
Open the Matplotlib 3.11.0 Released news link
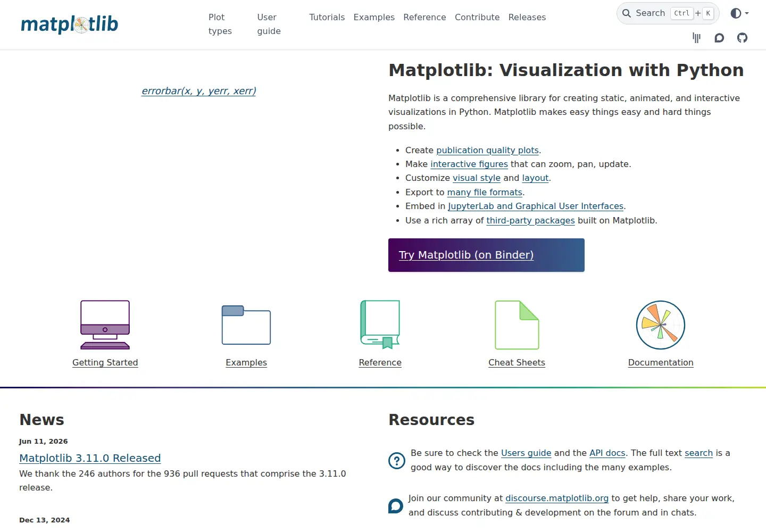click(90, 458)
